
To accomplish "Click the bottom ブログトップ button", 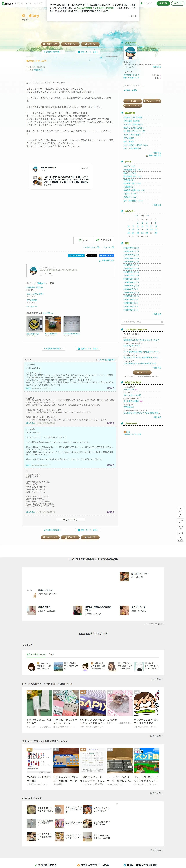I will coord(50,537).
